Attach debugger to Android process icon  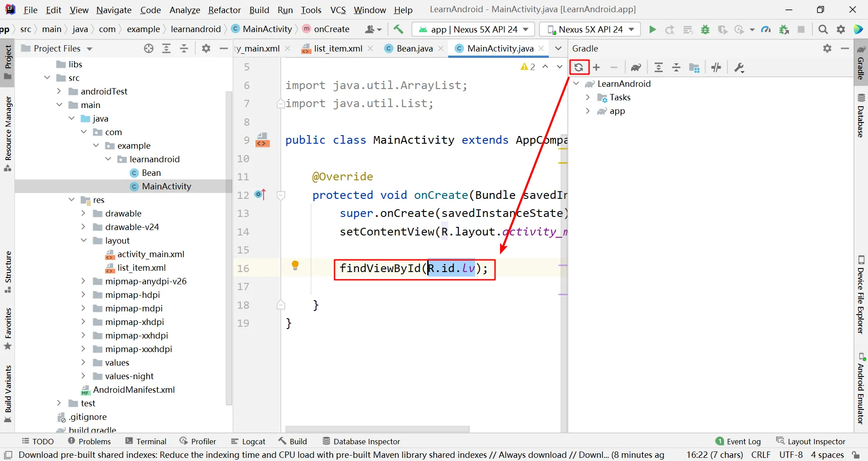tap(784, 29)
